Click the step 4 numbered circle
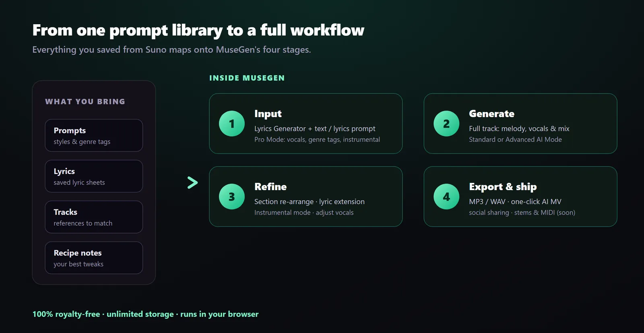This screenshot has height=333, width=644. [x=446, y=196]
